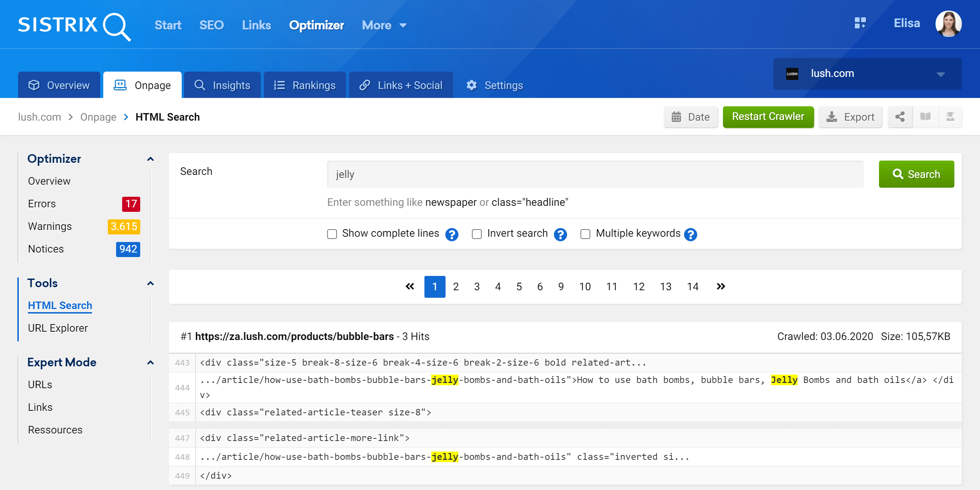980x490 pixels.
Task: Switch to the Links + Social tab
Action: (401, 85)
